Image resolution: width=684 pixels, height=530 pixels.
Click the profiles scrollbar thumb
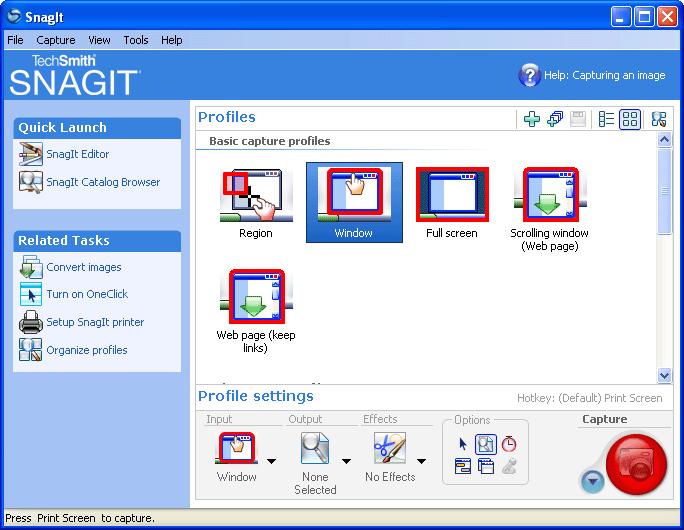point(664,191)
